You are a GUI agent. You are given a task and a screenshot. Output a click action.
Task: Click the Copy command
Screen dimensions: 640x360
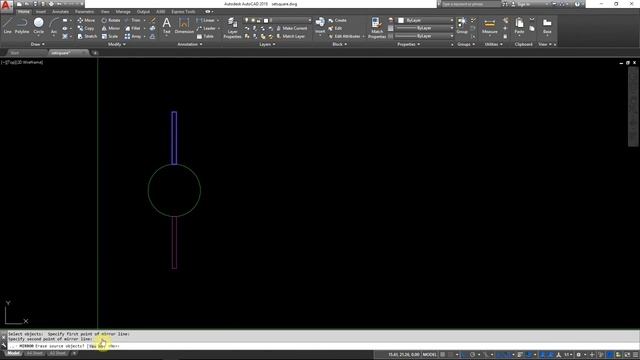coord(86,28)
